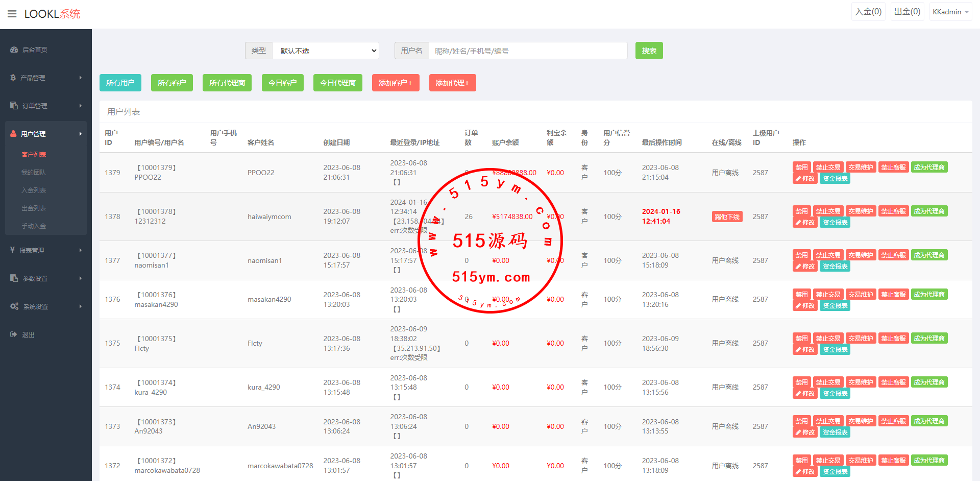
Task: Toggle 禁用 for user PPOO22
Action: pos(801,167)
